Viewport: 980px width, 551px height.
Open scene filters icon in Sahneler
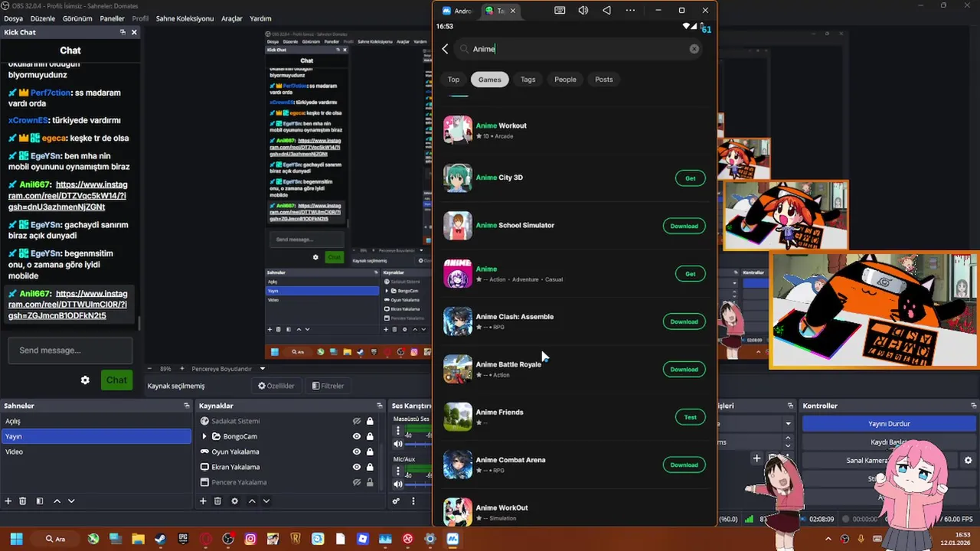[x=40, y=501]
